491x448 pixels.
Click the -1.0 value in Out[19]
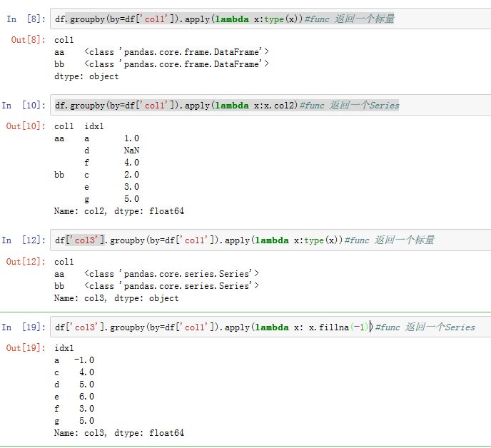coord(83,360)
